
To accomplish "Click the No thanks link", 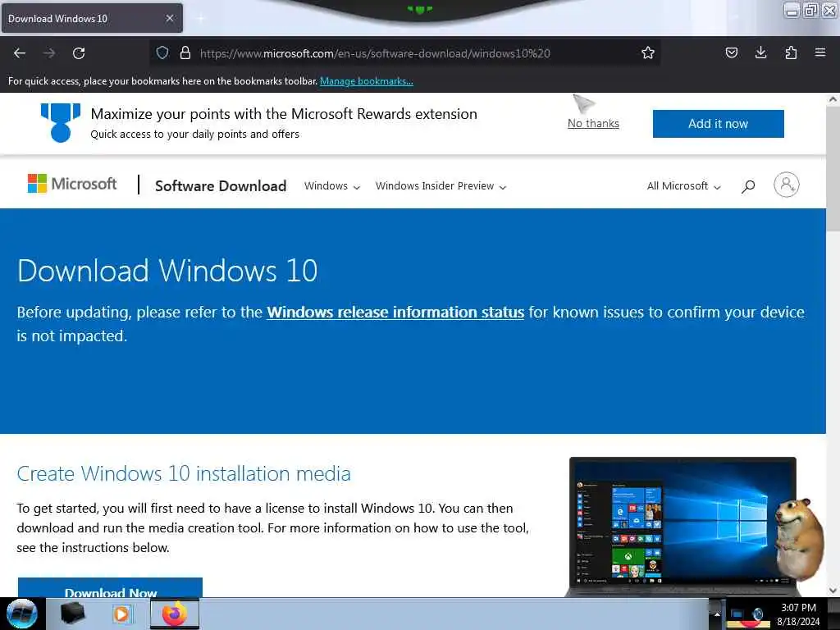I will [x=593, y=123].
